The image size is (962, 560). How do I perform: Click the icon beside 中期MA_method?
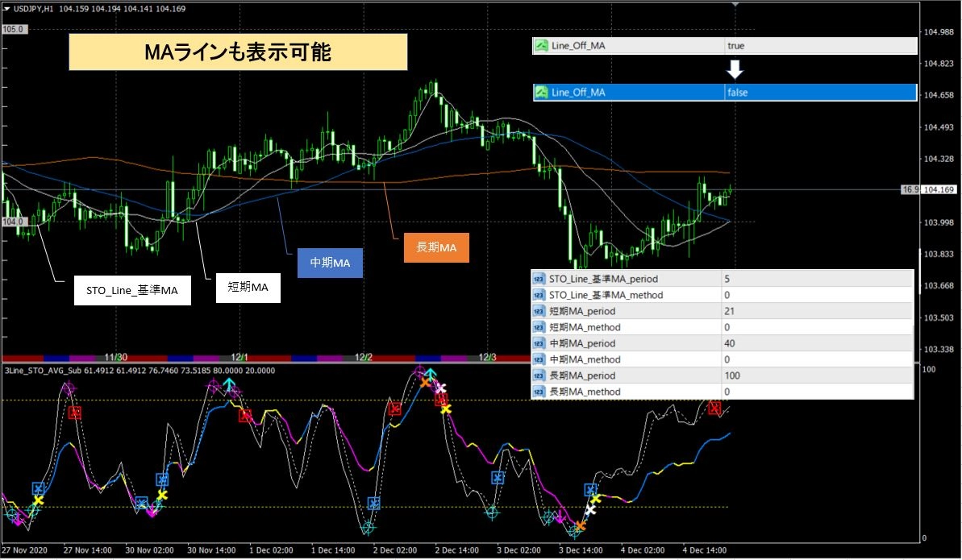(x=539, y=359)
